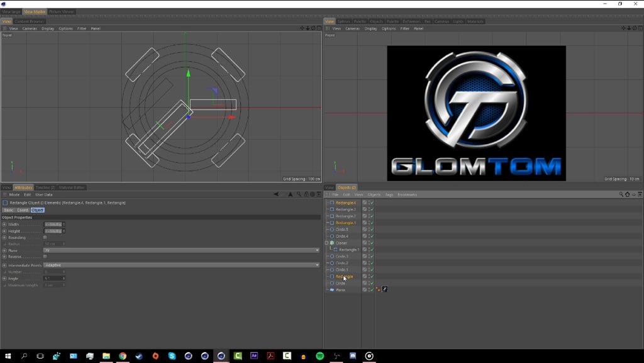The image size is (644, 363).
Task: Open Intermediate Points dropdown set to Adaptive
Action: 182,265
